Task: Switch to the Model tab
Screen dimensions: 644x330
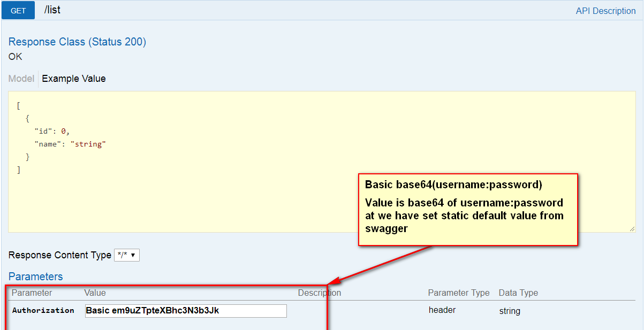Action: [21, 79]
